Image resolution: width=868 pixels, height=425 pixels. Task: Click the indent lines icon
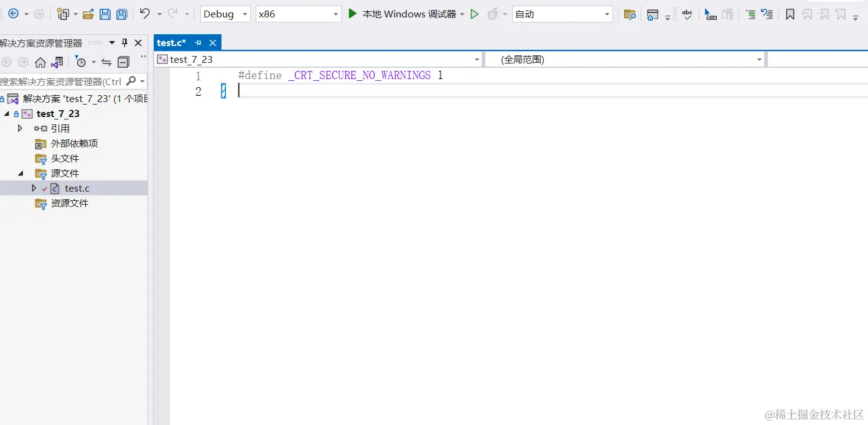coord(751,14)
